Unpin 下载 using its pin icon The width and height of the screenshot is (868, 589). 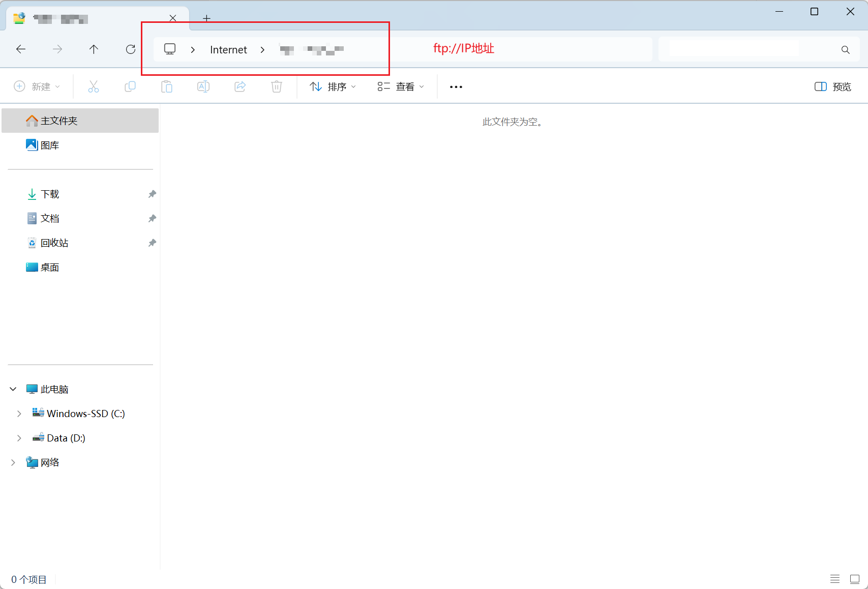[152, 194]
